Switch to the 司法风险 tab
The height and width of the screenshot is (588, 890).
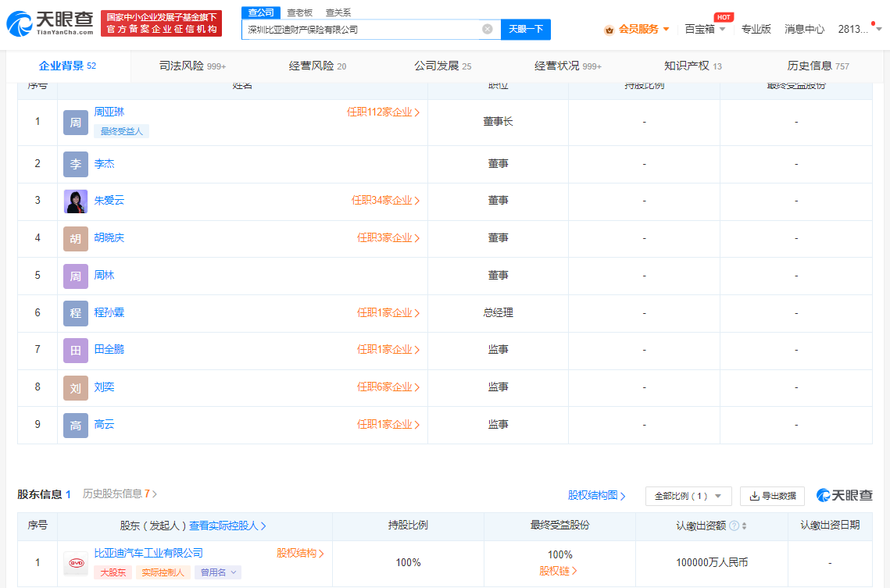[192, 66]
